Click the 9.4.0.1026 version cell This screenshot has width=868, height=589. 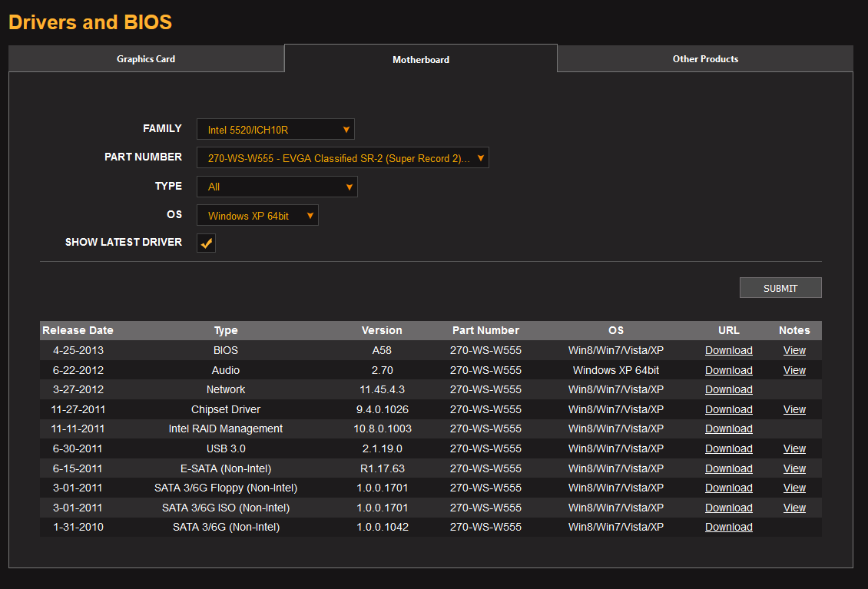click(x=382, y=409)
